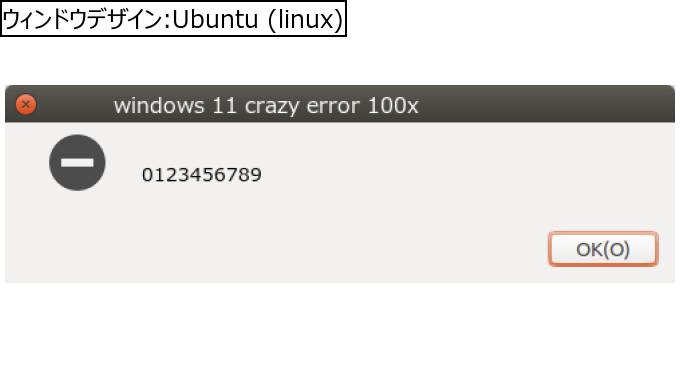
Task: Click the '(linux)' text in the top label
Action: [305, 20]
